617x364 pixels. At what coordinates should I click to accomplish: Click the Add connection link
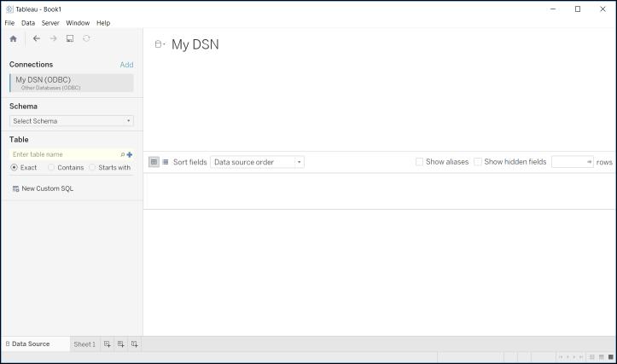(x=126, y=65)
